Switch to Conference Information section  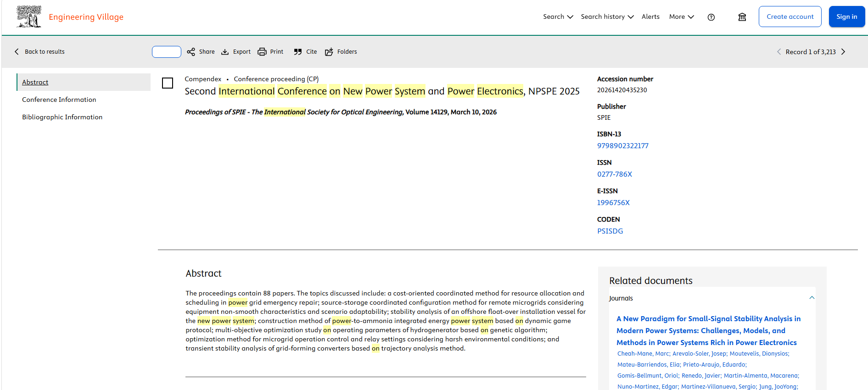click(59, 100)
